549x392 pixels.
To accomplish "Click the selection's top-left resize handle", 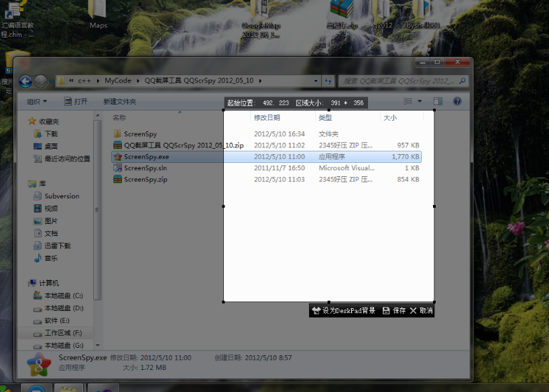I will [223, 110].
